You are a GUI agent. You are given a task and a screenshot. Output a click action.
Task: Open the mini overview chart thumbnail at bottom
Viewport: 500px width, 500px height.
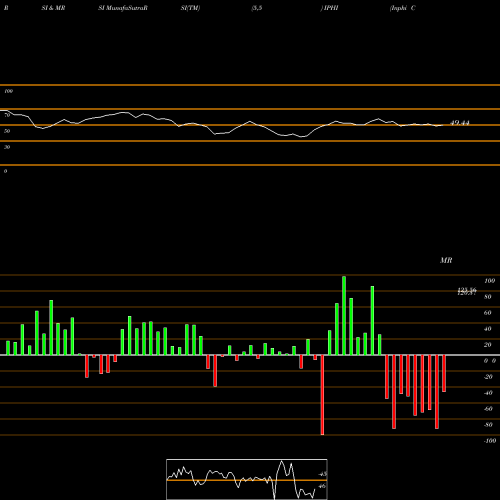pos(247,479)
